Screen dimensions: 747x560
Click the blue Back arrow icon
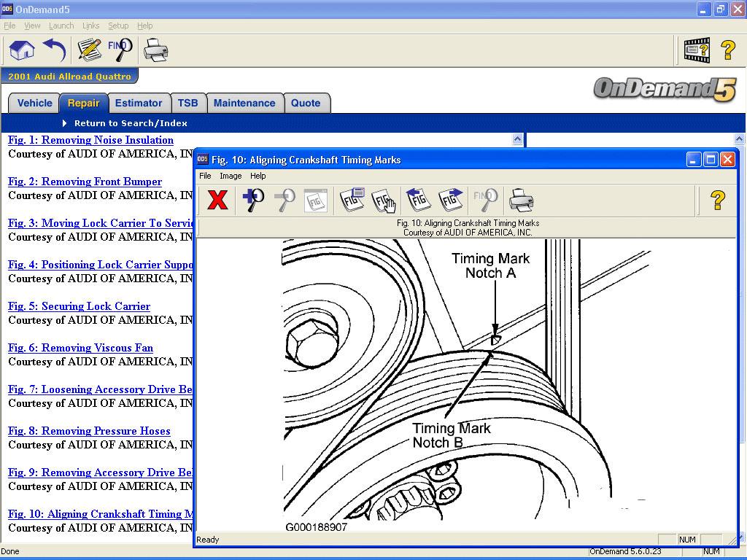pos(54,50)
